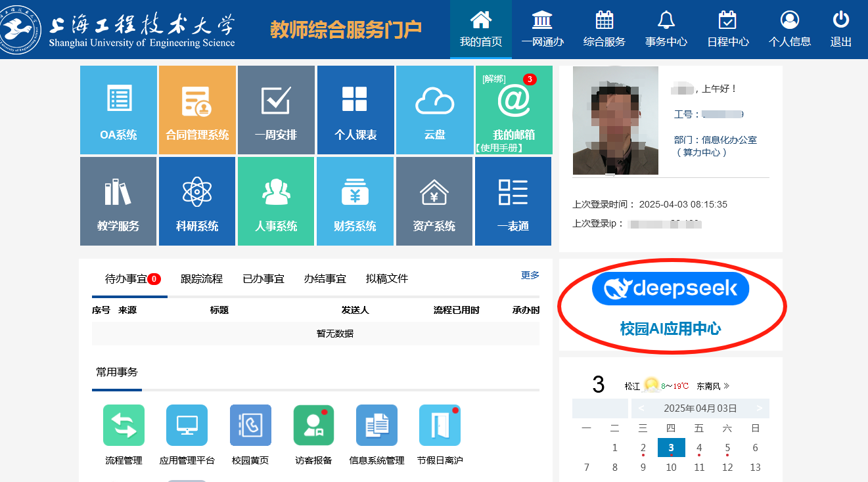This screenshot has width=868, height=482.
Task: Switch to the 已办事宜 tab
Action: pos(263,279)
